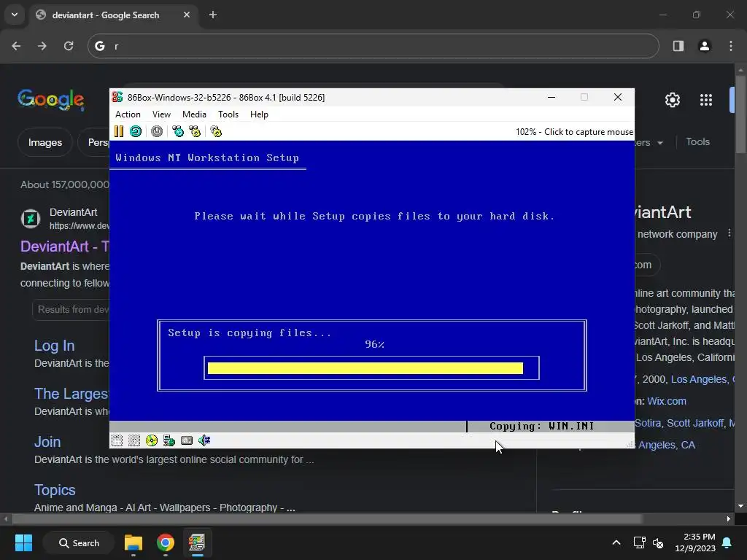Image resolution: width=747 pixels, height=560 pixels.
Task: Click first floppy drive status icon
Action: tap(117, 440)
